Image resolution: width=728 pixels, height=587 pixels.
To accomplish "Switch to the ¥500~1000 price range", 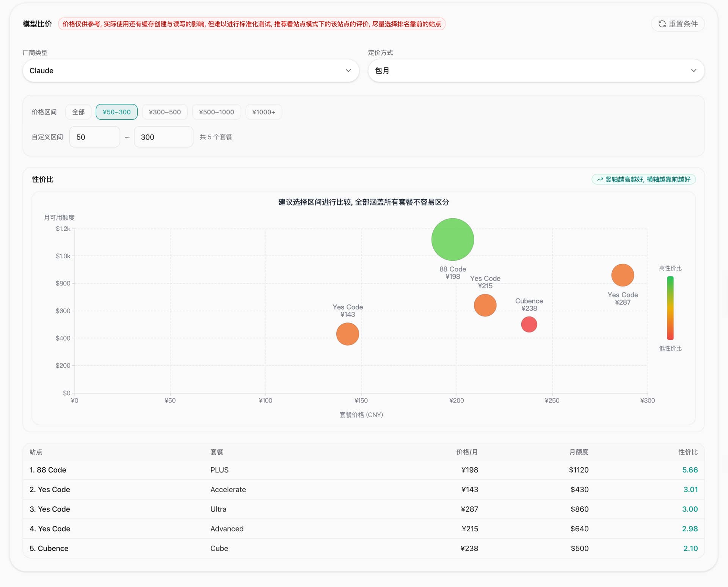I will click(x=216, y=112).
